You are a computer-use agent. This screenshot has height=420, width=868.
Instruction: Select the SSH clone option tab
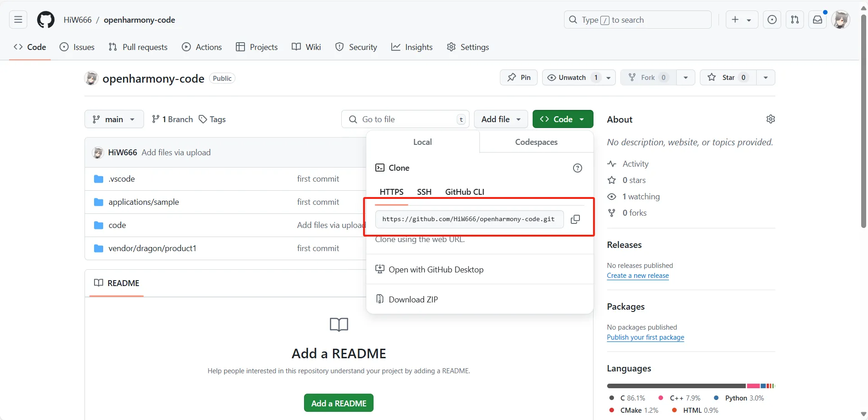point(424,192)
